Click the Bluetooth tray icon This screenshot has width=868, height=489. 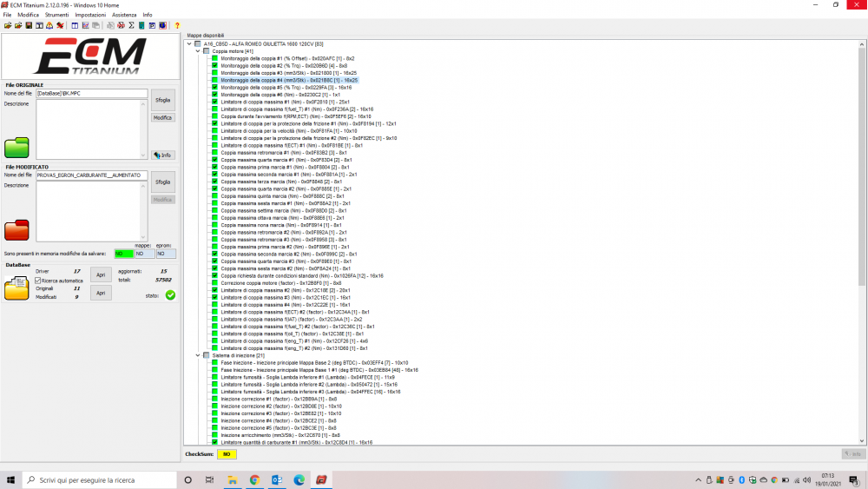point(742,480)
